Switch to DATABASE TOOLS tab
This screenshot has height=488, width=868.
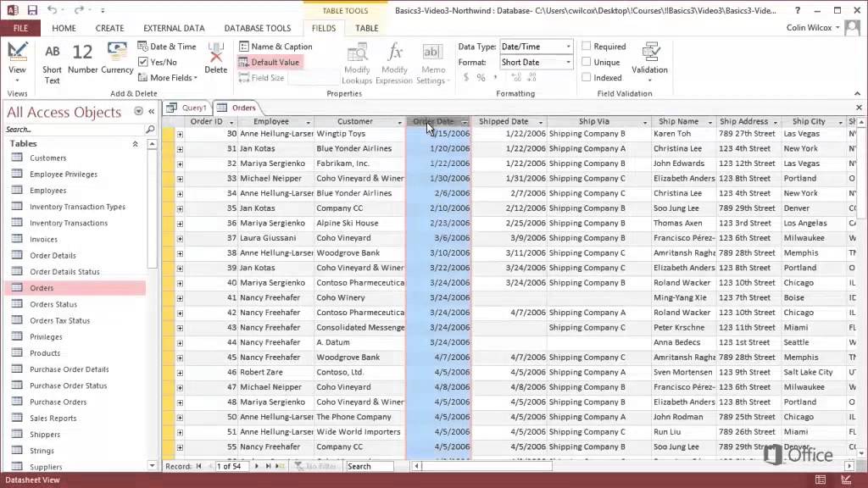(x=258, y=28)
